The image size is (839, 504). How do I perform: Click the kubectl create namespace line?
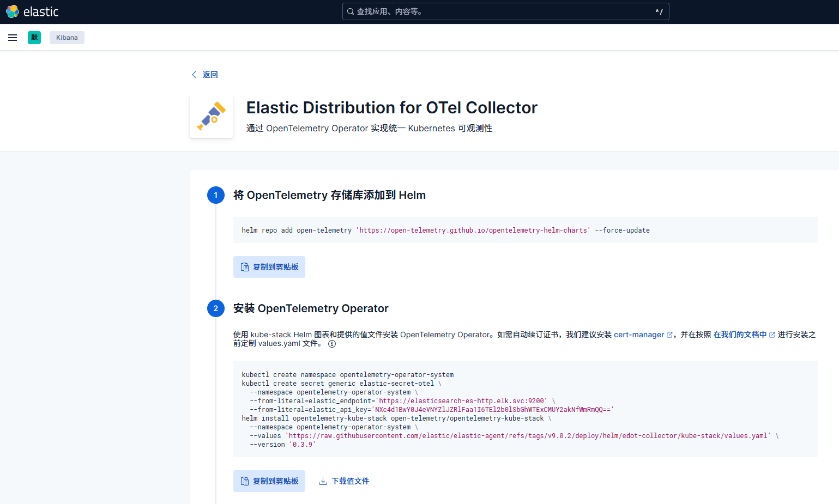coord(348,375)
